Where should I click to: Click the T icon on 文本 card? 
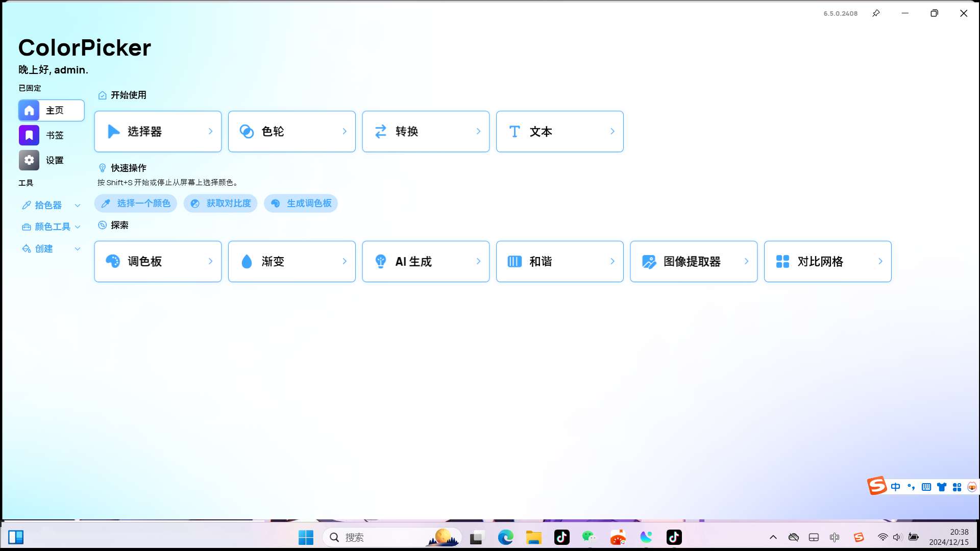tap(514, 132)
